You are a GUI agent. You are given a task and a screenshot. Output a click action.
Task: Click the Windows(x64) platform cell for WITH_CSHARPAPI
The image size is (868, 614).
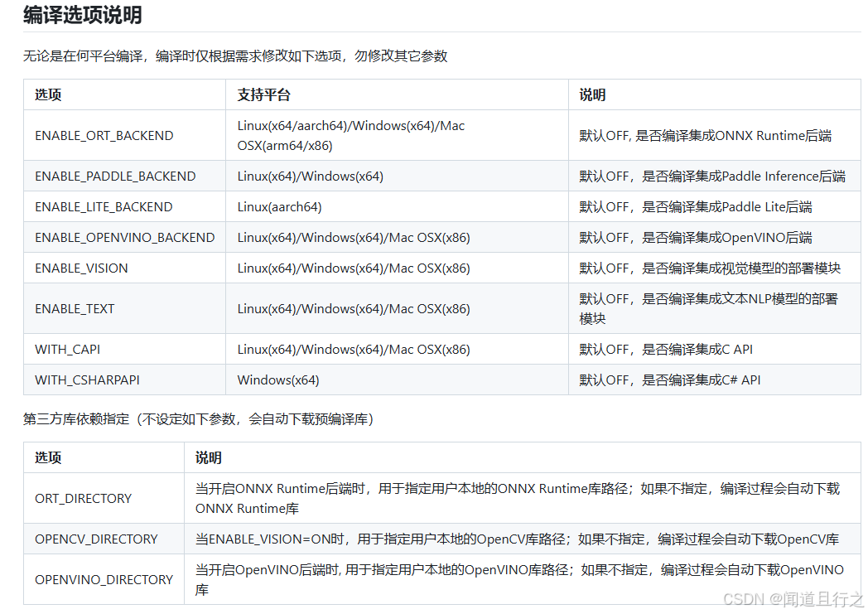coord(276,380)
